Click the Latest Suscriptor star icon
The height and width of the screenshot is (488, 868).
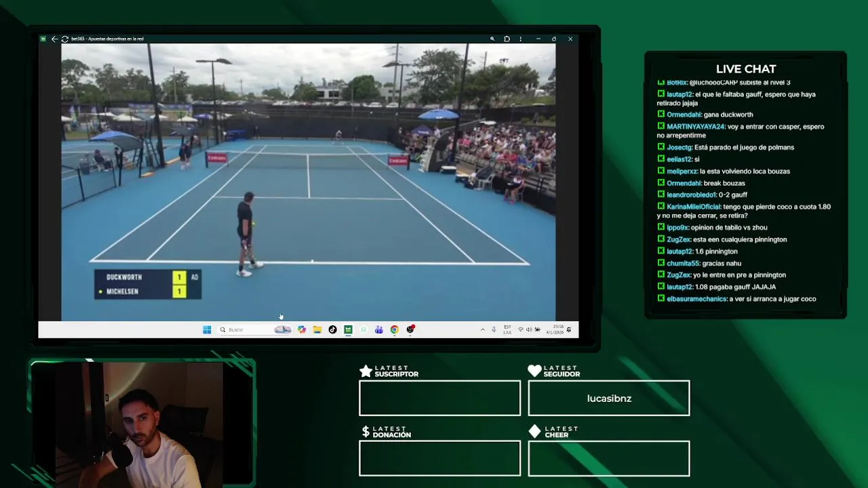point(366,371)
